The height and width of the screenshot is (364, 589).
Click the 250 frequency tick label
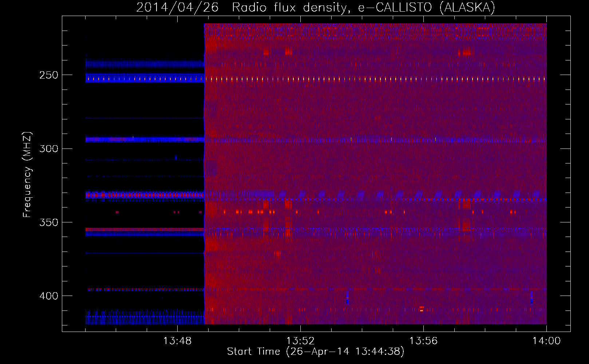(x=49, y=75)
